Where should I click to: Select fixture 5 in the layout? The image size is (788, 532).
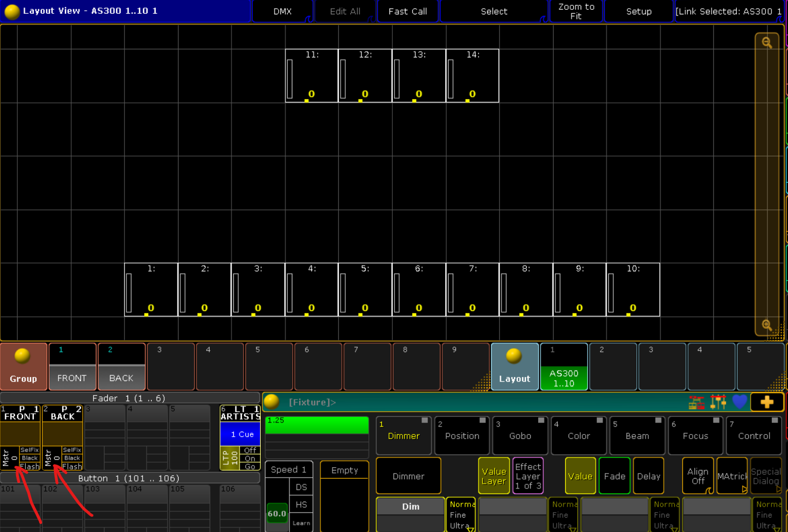point(365,290)
